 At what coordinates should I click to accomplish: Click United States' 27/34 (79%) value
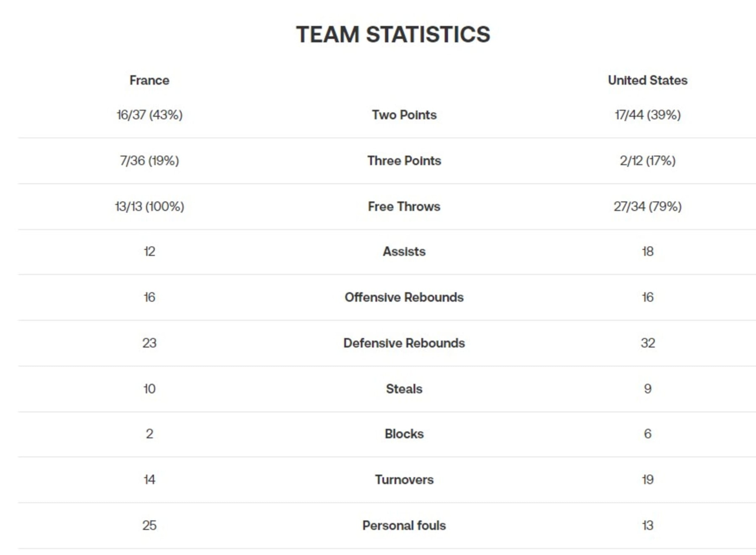(647, 206)
